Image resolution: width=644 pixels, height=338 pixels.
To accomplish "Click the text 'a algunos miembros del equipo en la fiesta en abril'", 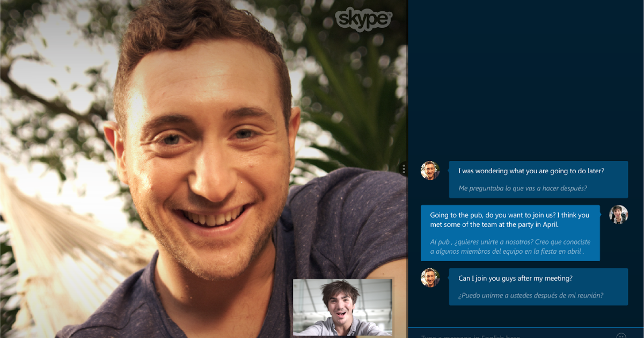I will pyautogui.click(x=506, y=252).
